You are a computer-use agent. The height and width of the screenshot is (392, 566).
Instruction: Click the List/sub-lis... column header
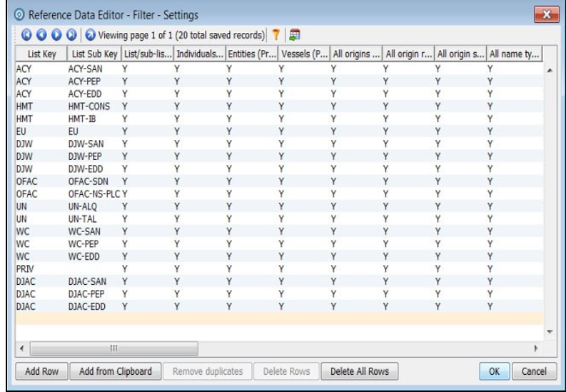coord(148,54)
